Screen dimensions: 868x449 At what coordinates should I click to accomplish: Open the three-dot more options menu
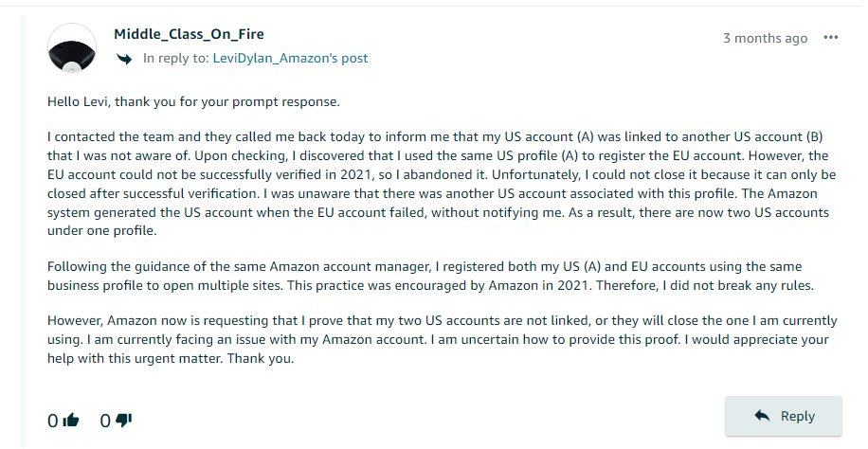tap(830, 38)
